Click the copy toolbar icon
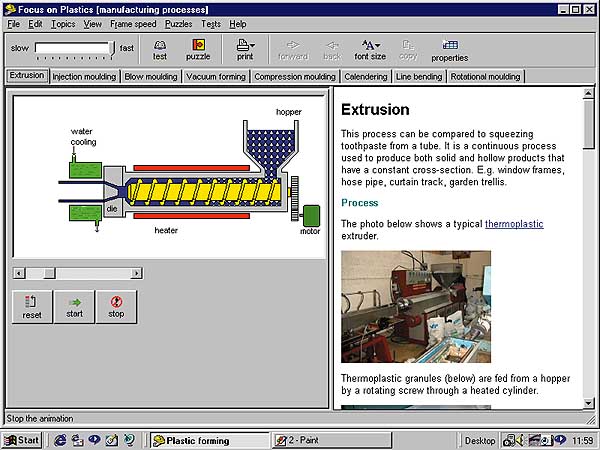600x450 pixels. pyautogui.click(x=408, y=50)
